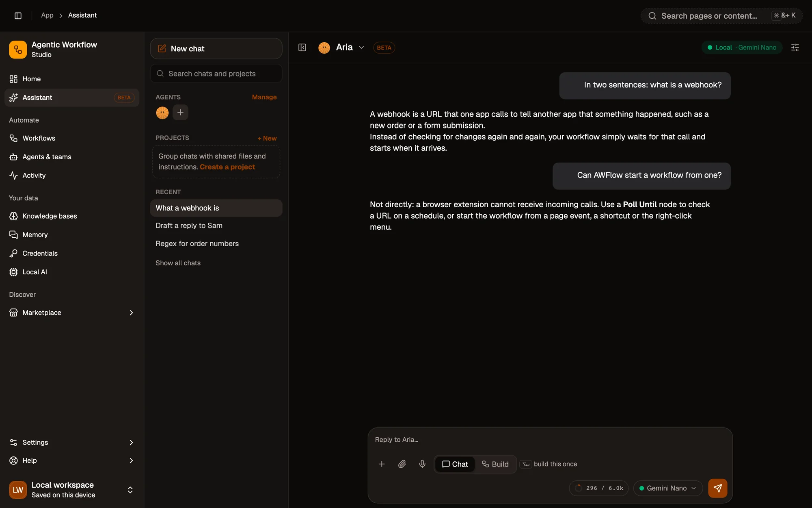Screen dimensions: 812x508
Task: Click the plus icon in reply box
Action: tap(382, 464)
